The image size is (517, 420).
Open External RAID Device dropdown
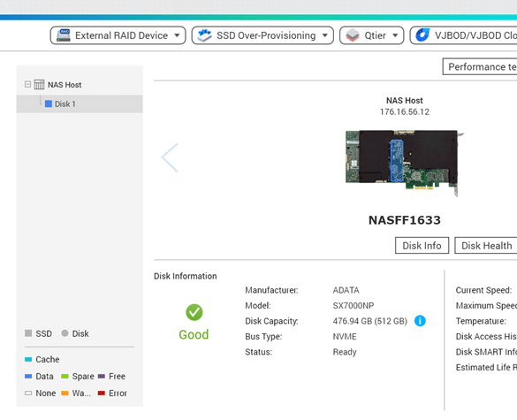tap(118, 35)
